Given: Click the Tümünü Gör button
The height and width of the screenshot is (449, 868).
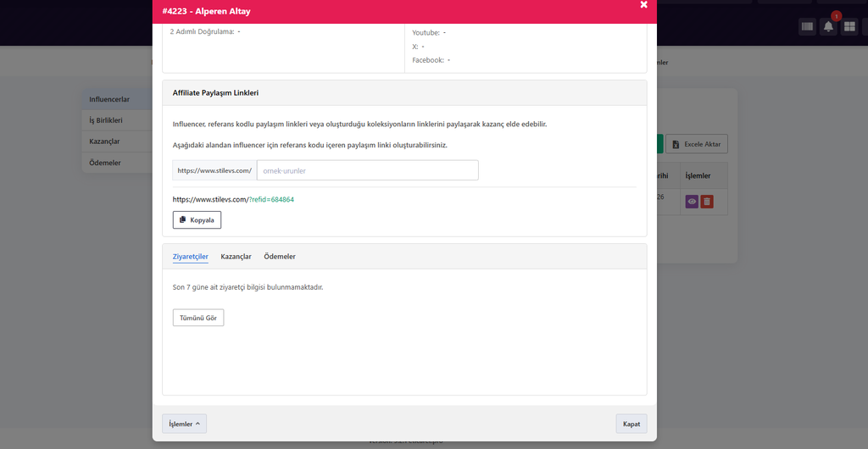Looking at the screenshot, I should coord(198,318).
